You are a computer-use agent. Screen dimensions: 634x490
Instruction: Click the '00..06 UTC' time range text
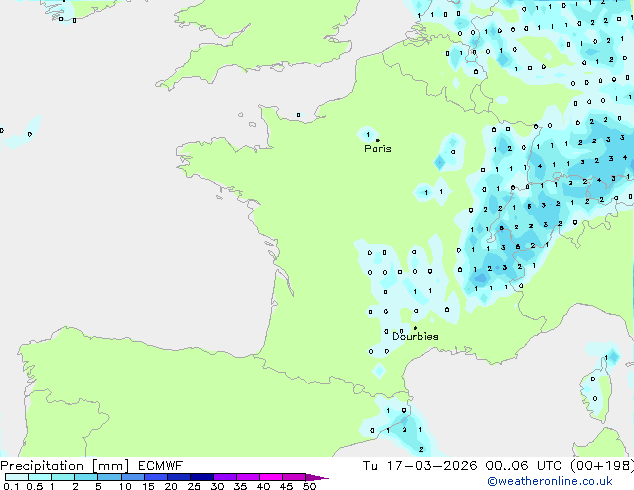point(524,466)
